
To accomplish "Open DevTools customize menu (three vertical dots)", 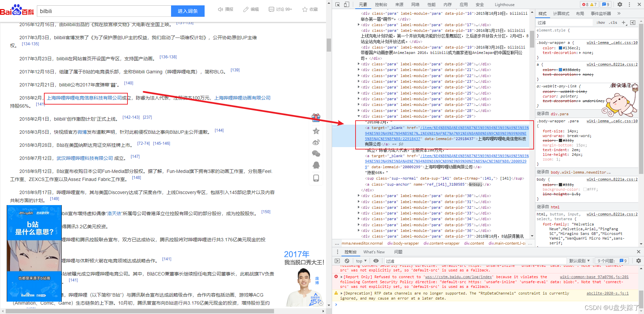I will (629, 5).
